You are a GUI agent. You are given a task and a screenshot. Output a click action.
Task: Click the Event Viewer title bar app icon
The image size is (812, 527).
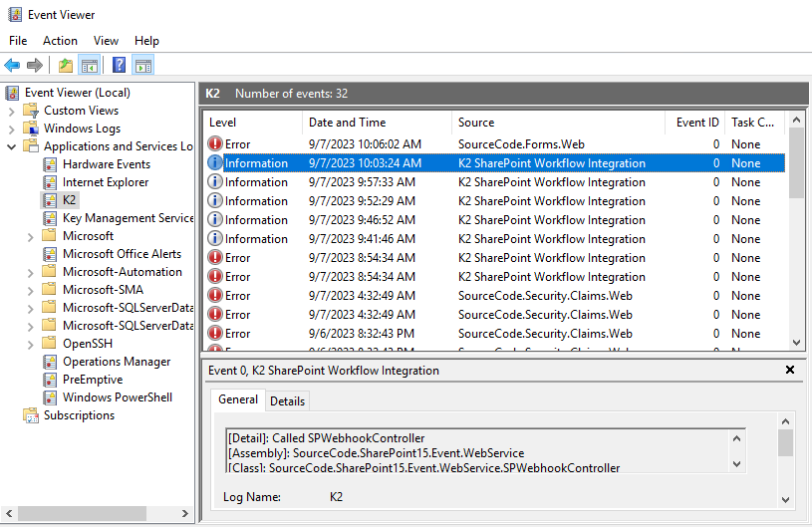tap(15, 15)
